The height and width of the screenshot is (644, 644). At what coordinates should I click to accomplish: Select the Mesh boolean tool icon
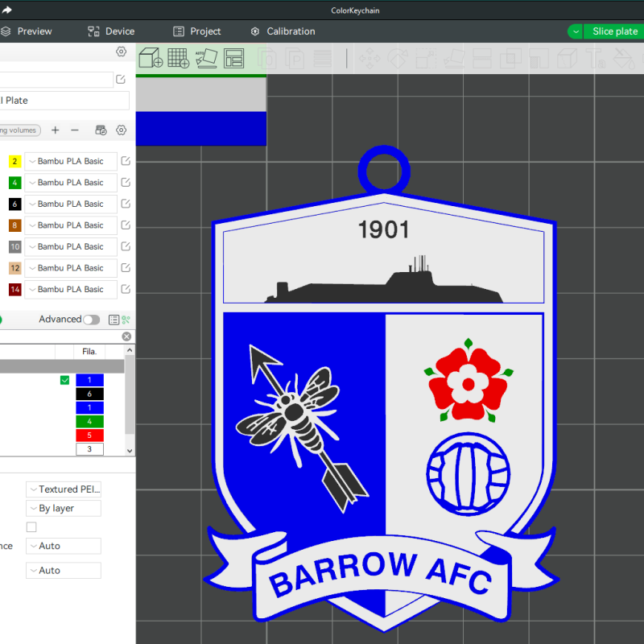tap(510, 58)
